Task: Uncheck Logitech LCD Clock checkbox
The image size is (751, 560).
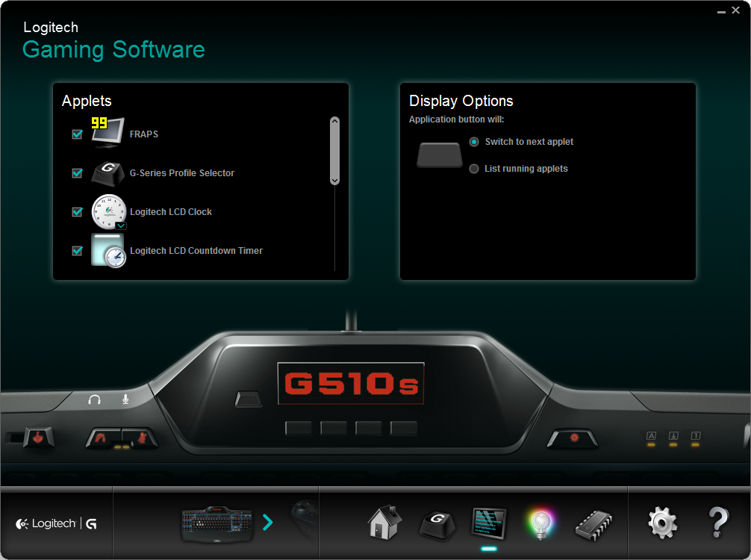Action: [77, 212]
